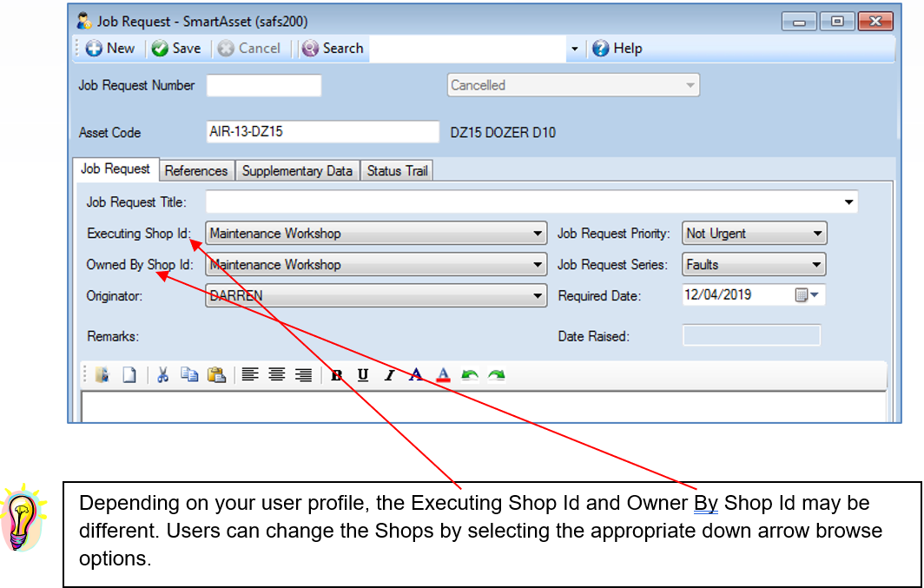Click the Search toolbar button
Screen dimensions: 924x588
pos(333,49)
